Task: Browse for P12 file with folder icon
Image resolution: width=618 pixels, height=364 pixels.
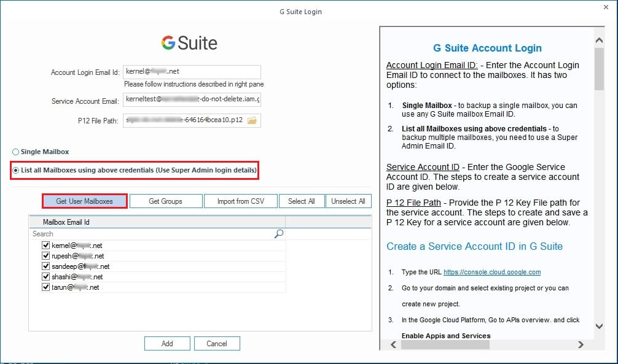Action: (x=252, y=120)
